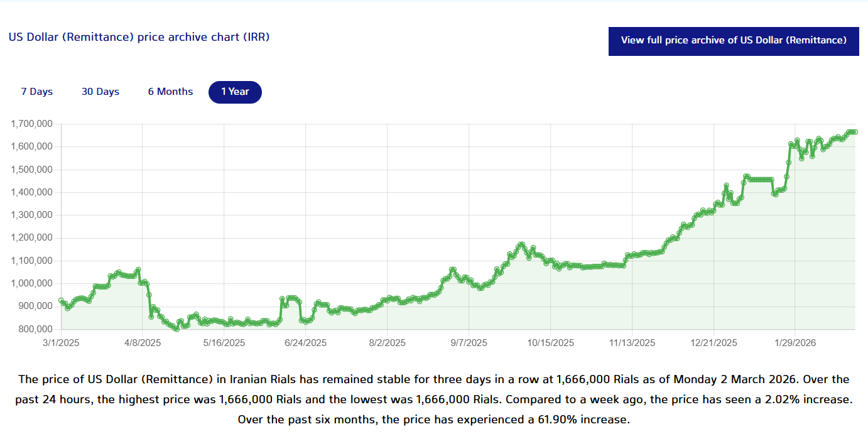Click the 1/29/2026 x-axis date label
This screenshot has width=868, height=434.
pos(796,343)
